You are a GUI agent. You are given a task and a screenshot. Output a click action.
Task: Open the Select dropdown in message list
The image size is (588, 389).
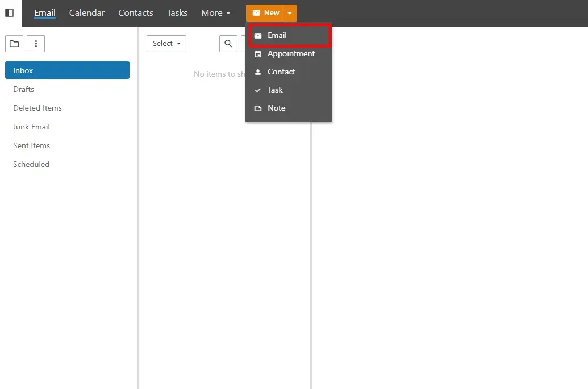[x=166, y=44]
